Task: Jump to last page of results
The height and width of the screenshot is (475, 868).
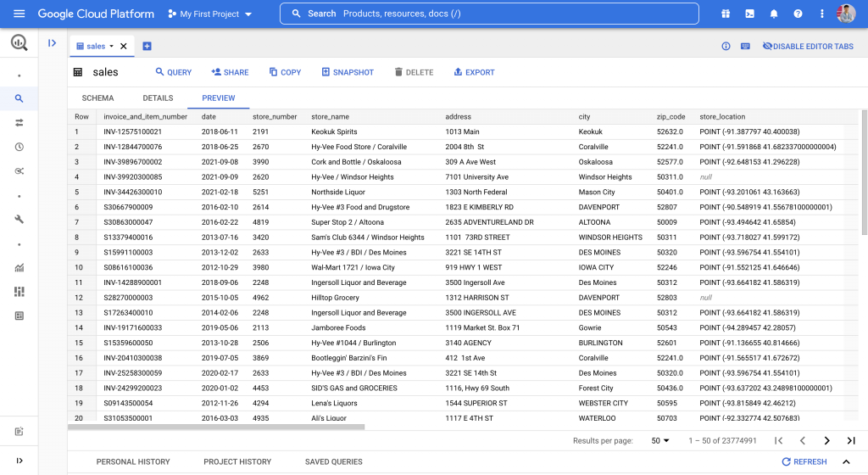Action: coord(851,441)
